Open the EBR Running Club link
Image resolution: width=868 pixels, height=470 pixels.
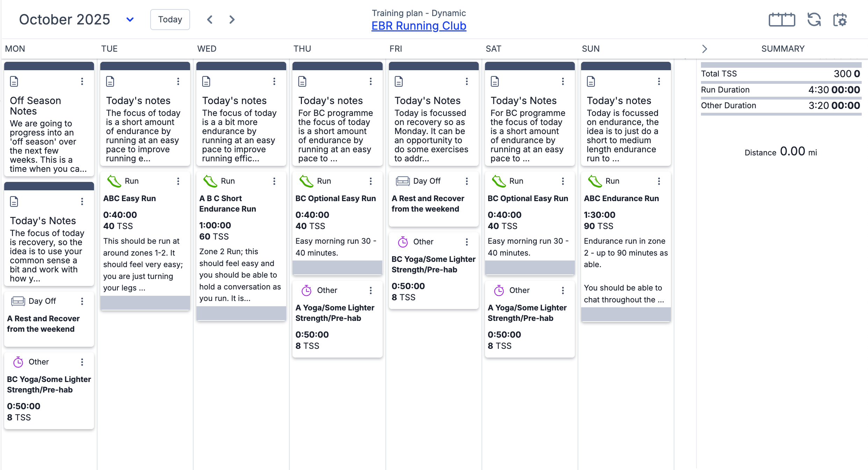click(x=419, y=26)
